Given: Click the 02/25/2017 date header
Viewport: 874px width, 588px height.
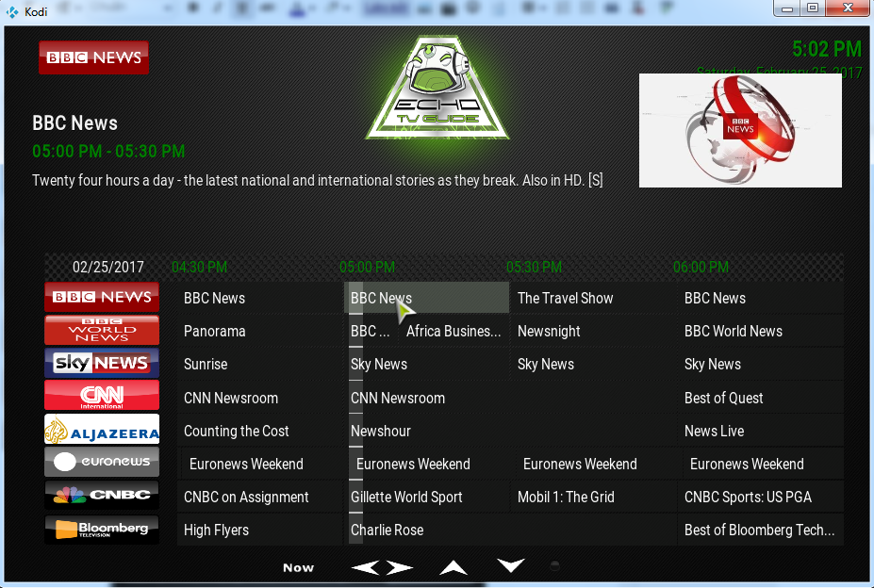Looking at the screenshot, I should (x=108, y=267).
